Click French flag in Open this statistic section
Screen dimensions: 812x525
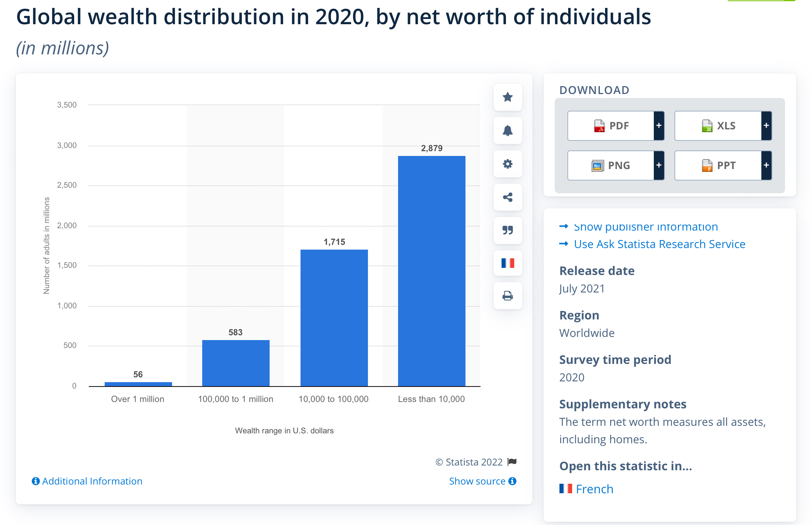(x=566, y=488)
